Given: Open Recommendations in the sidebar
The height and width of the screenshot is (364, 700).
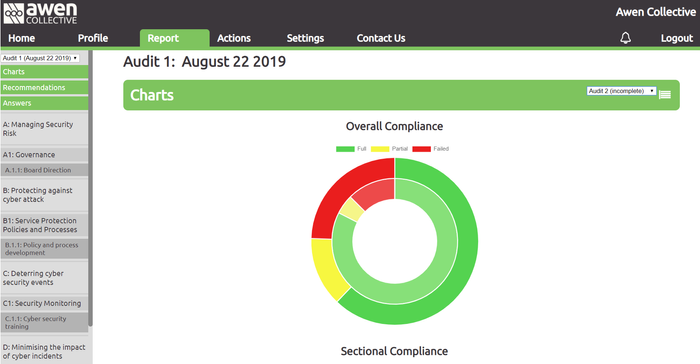Looking at the screenshot, I should tap(44, 88).
